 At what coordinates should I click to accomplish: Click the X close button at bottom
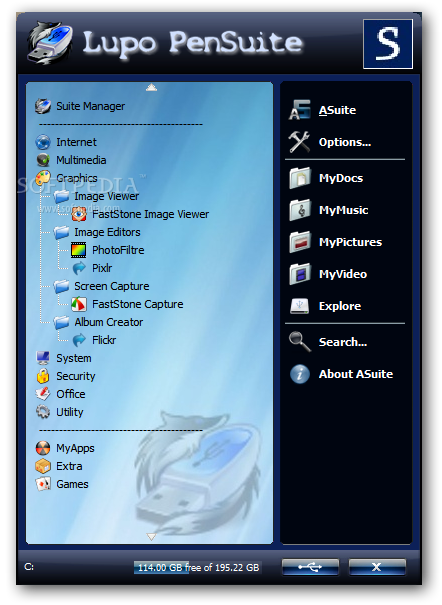377,567
